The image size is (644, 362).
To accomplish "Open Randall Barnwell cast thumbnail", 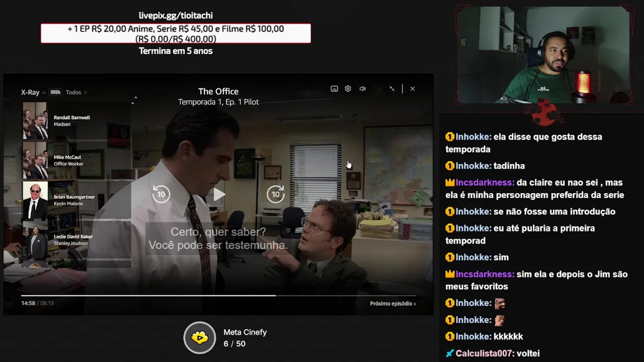I will point(35,121).
